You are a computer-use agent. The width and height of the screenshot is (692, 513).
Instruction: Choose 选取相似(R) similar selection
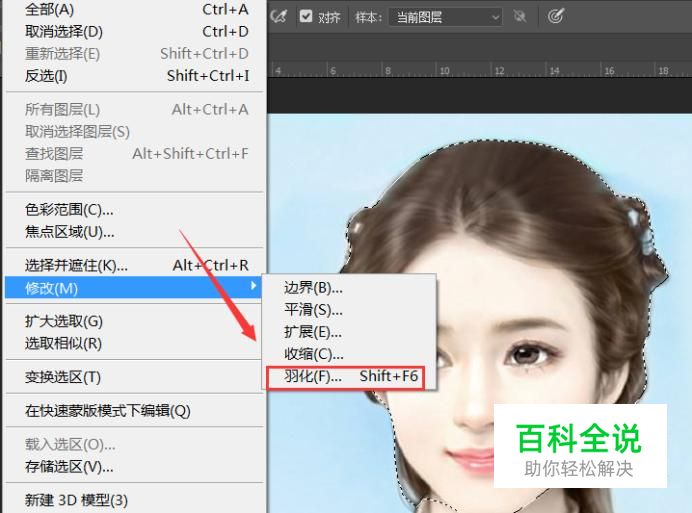point(135,343)
